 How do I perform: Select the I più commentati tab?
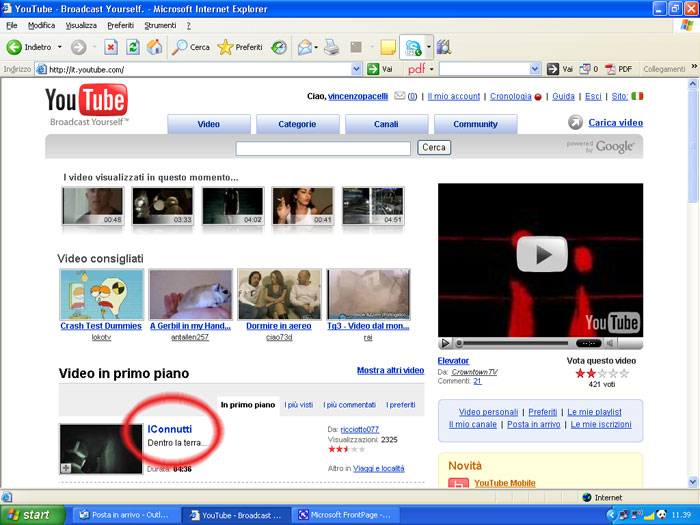[350, 405]
